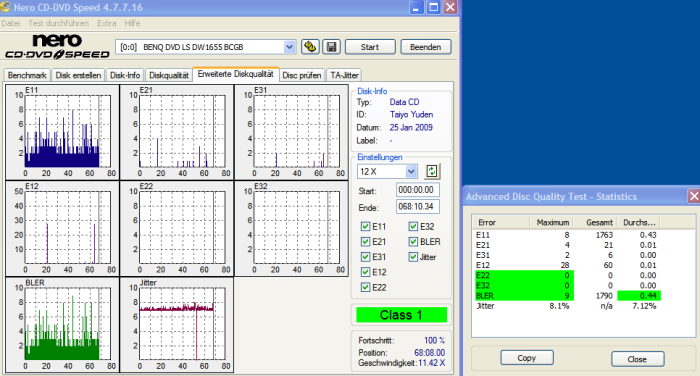Expand the 12 X speed dropdown
This screenshot has height=376, width=700.
411,171
